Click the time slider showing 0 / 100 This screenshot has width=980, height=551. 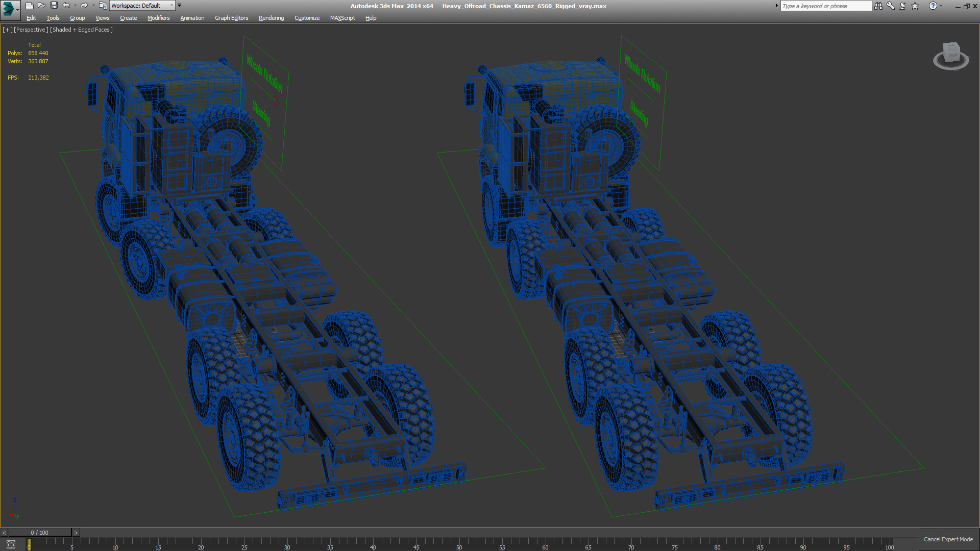tap(40, 533)
